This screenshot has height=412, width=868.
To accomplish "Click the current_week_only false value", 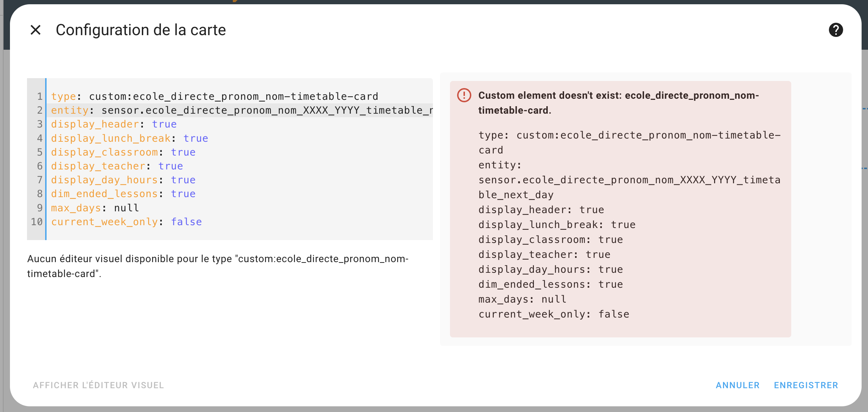I will click(186, 222).
